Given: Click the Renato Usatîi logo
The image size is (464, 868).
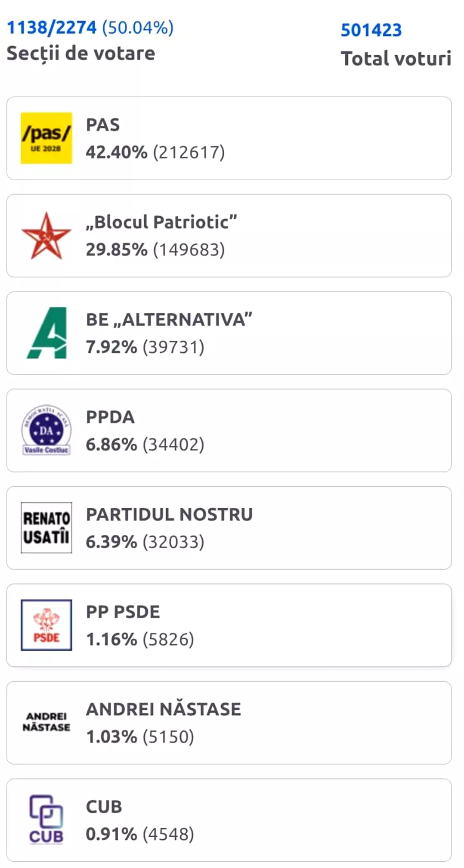Looking at the screenshot, I should 46,528.
